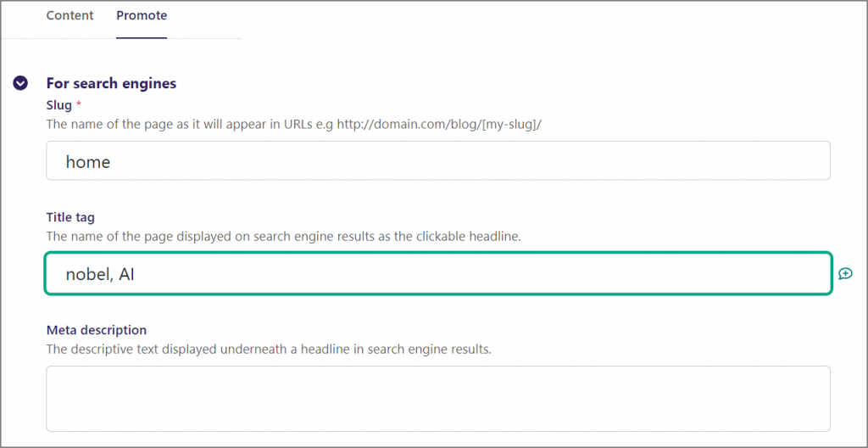This screenshot has height=448, width=868.
Task: Click the Meta description text area
Action: pos(437,398)
